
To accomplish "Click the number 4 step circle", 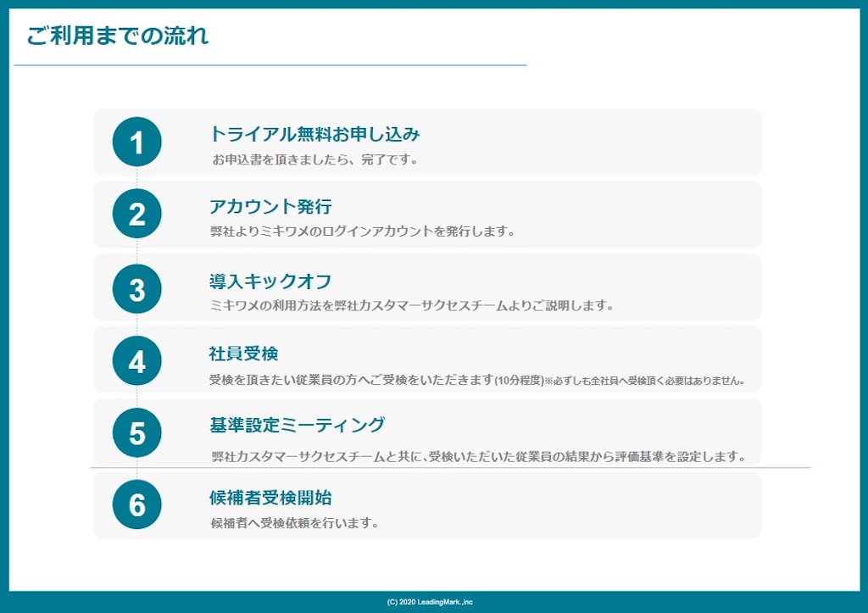I will [136, 361].
